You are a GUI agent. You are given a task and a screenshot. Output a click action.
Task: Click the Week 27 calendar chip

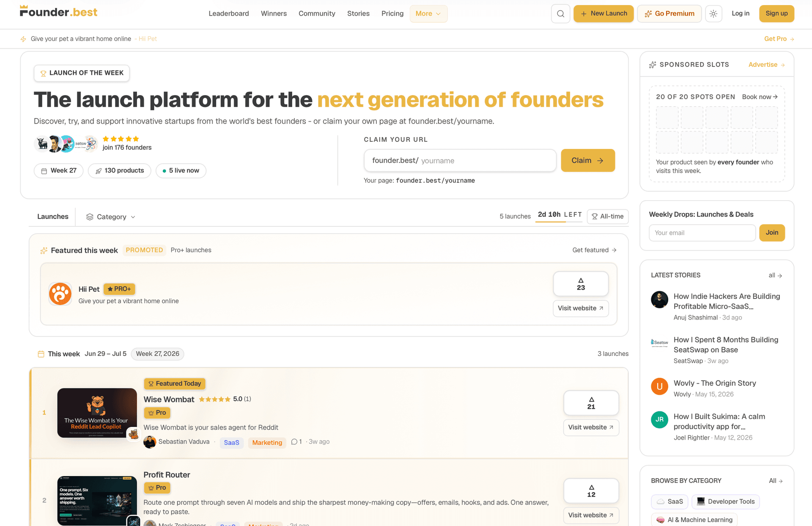pyautogui.click(x=58, y=171)
